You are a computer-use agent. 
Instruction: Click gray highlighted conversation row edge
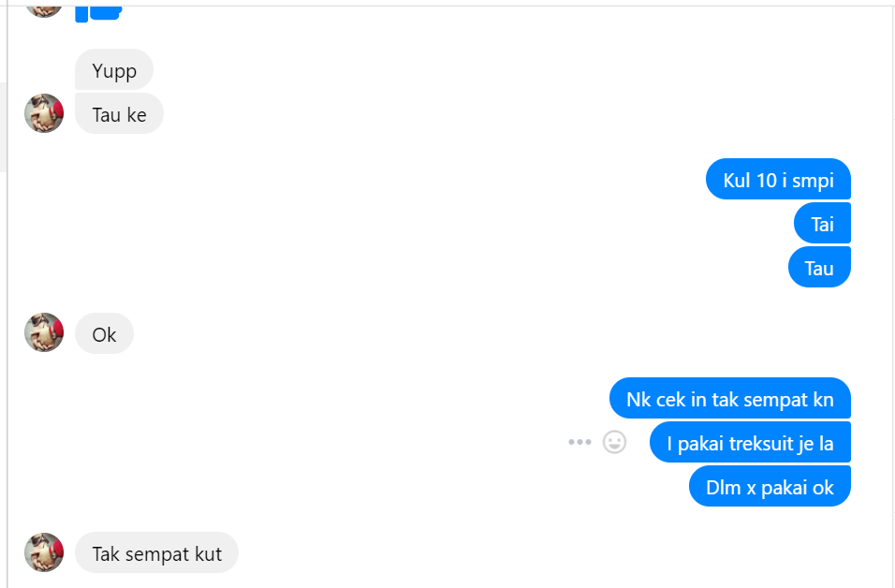pos(3,126)
